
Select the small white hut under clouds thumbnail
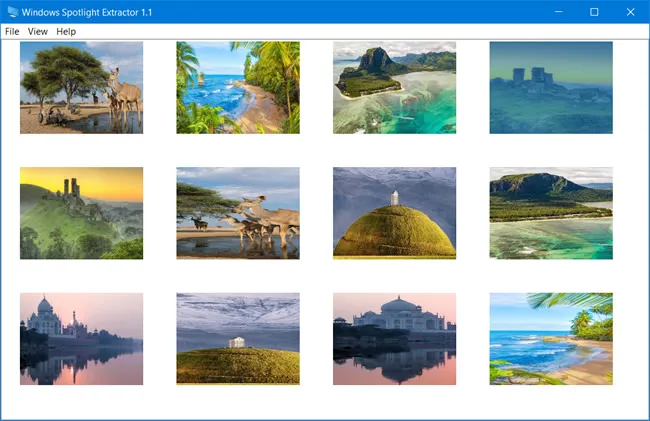pos(238,339)
